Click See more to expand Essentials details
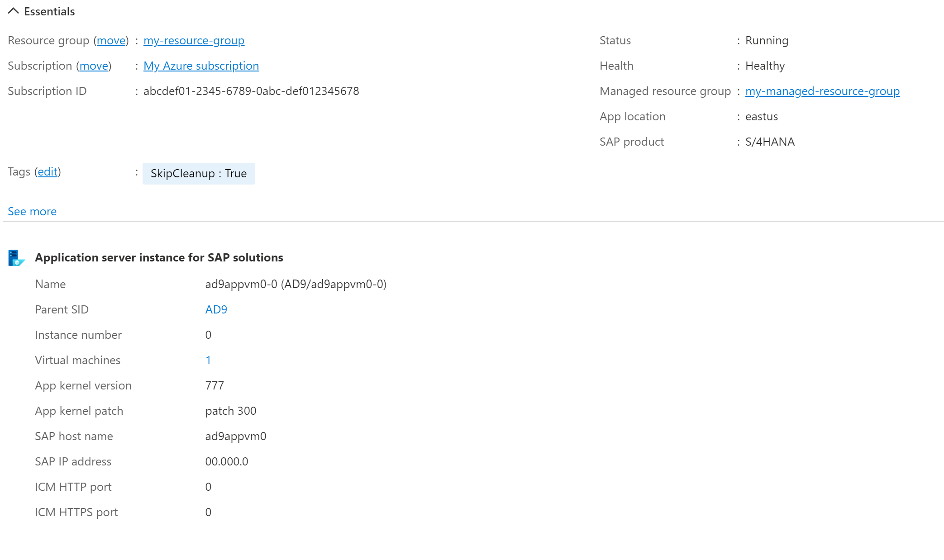Image resolution: width=944 pixels, height=560 pixels. pos(32,211)
